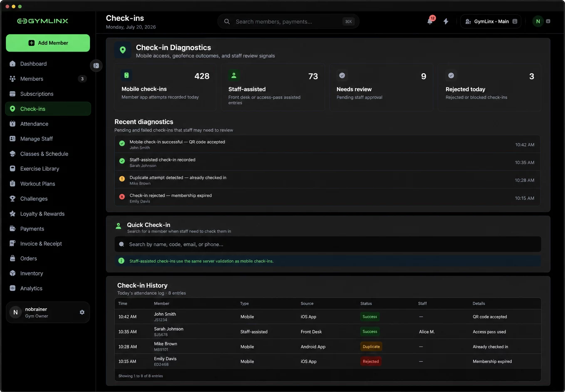
Task: Click the Manage Staff icon
Action: tap(12, 139)
